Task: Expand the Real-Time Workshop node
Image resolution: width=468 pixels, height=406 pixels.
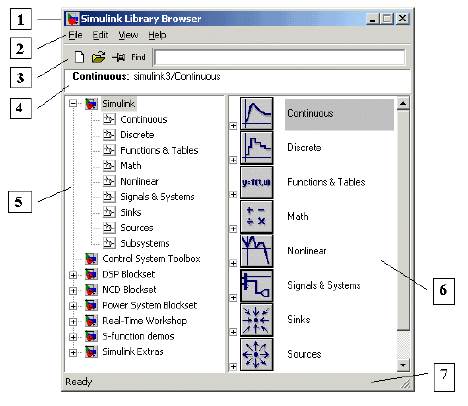Action: (x=73, y=322)
